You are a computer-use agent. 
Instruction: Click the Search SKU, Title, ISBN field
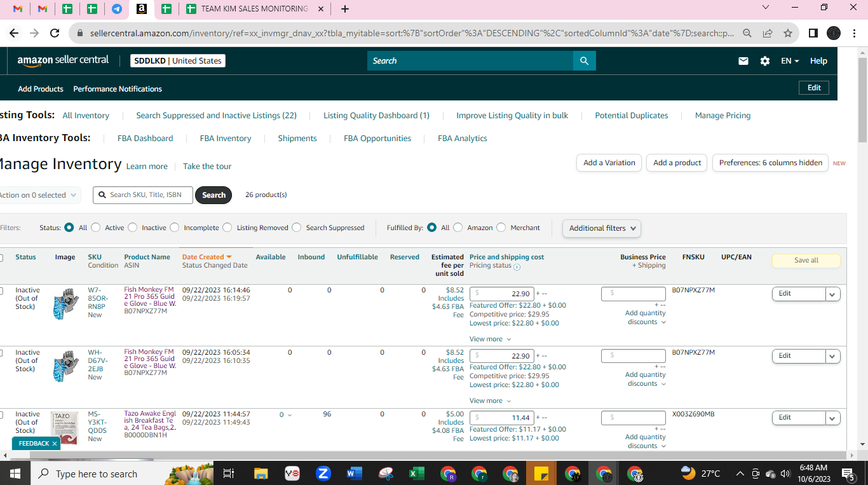[143, 195]
